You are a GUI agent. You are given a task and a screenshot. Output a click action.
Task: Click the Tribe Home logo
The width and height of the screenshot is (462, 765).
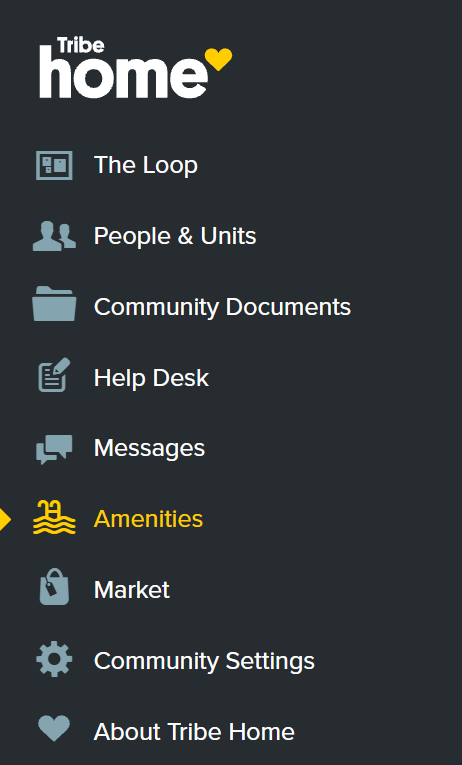pos(136,67)
